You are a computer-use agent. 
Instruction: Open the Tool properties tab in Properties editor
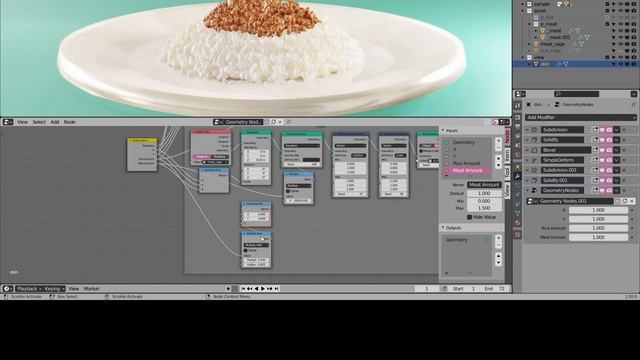coord(518,106)
